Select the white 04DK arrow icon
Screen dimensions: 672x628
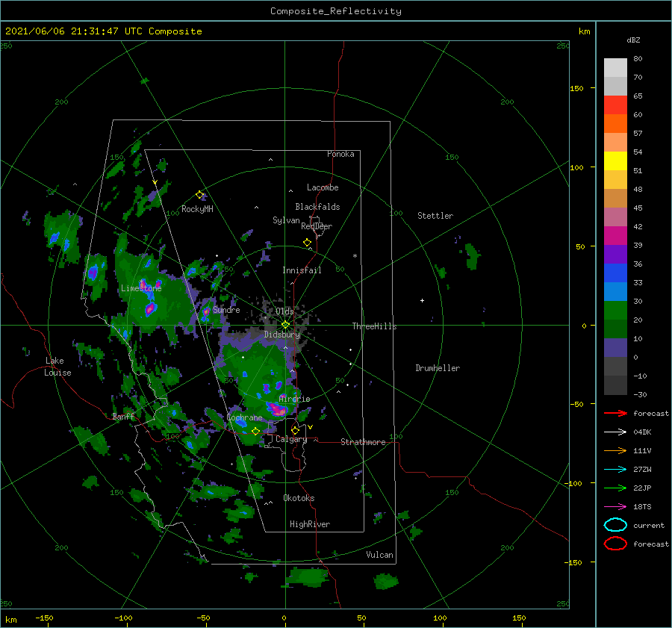(x=615, y=432)
